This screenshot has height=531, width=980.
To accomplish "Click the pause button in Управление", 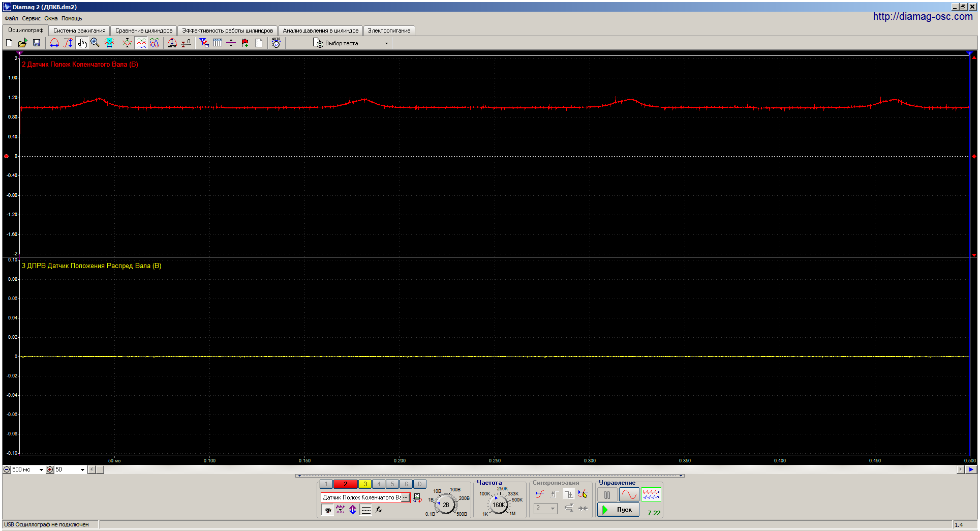I will pos(607,494).
